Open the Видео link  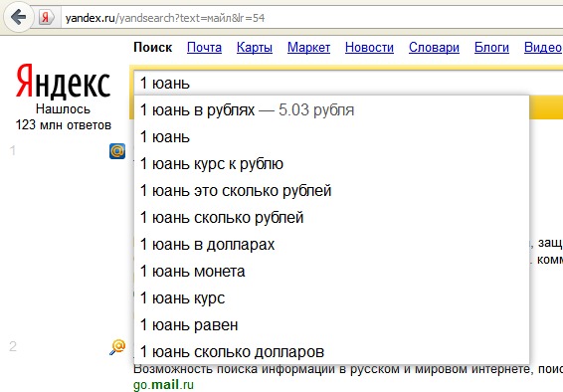[543, 48]
